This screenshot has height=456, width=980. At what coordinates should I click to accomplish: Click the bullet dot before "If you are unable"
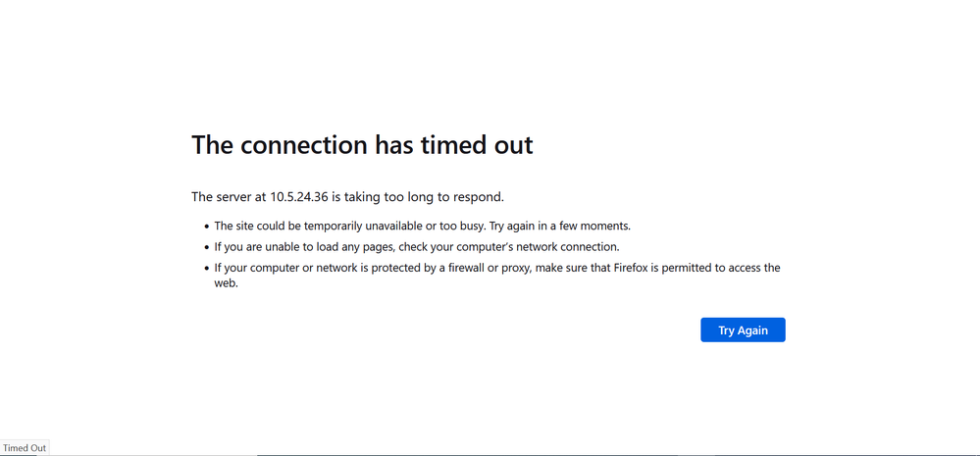coord(206,248)
